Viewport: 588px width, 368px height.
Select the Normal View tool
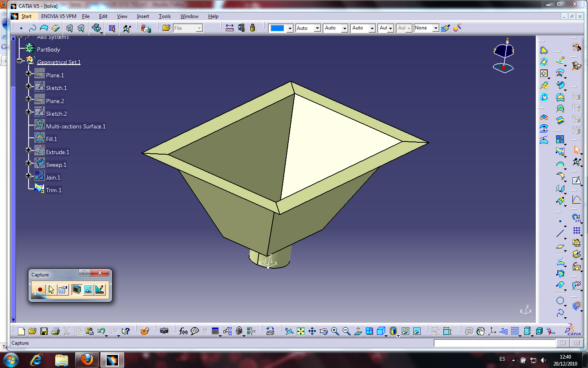coord(358,331)
